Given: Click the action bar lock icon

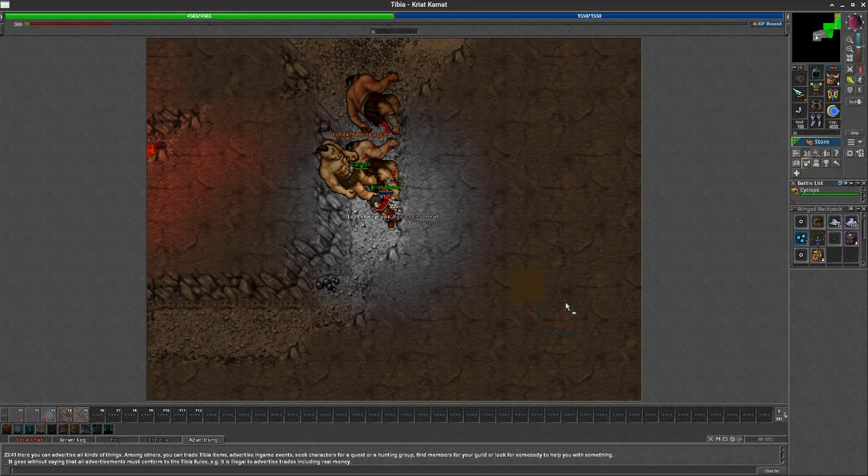Looking at the screenshot, I should (x=786, y=415).
